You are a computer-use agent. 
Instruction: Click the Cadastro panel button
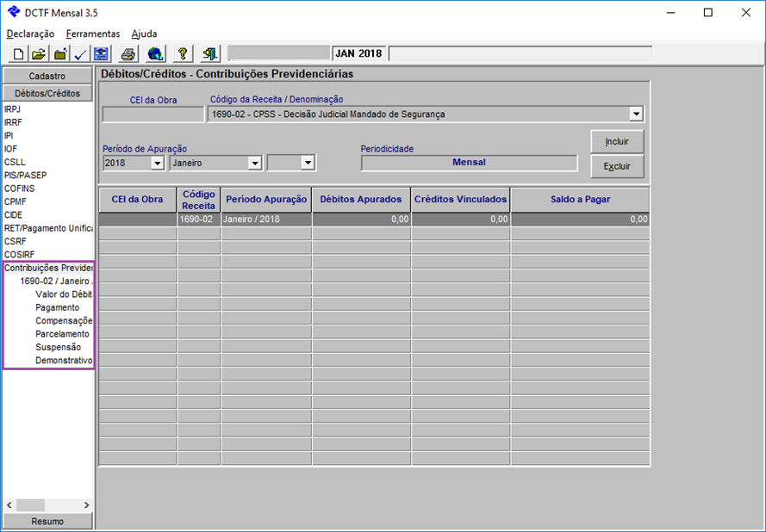click(x=47, y=76)
